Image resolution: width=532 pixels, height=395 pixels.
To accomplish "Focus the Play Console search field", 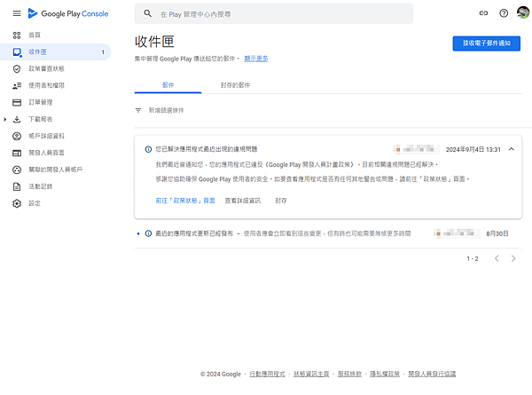I will tap(273, 14).
